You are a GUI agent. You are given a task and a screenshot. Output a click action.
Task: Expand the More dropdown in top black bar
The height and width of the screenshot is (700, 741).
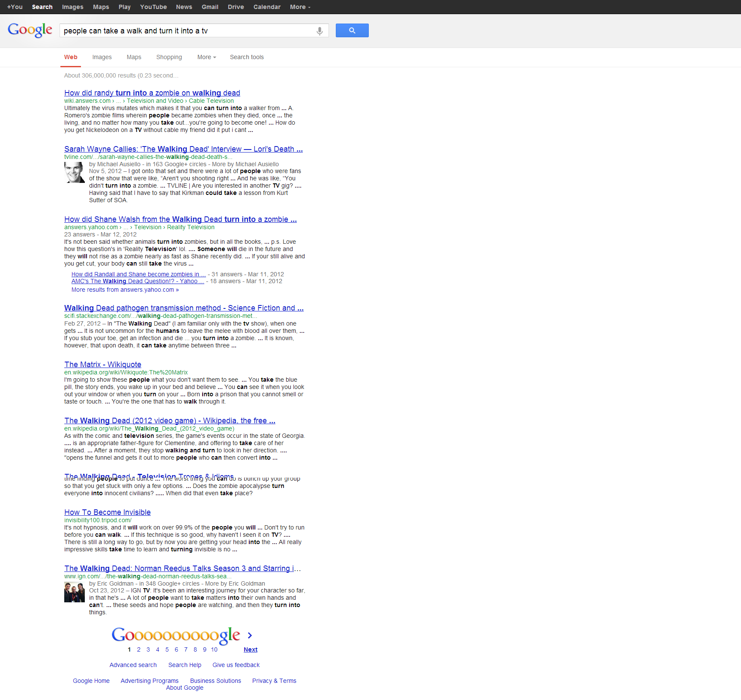300,7
